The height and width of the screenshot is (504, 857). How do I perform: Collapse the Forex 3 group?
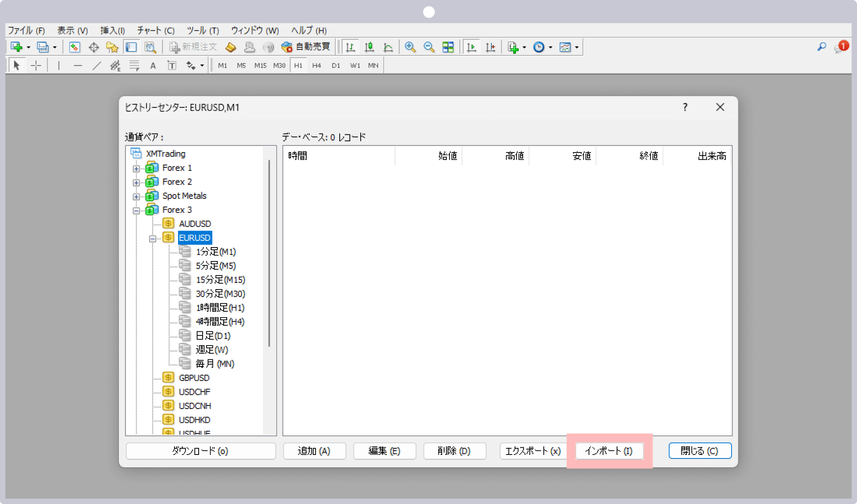tap(136, 211)
